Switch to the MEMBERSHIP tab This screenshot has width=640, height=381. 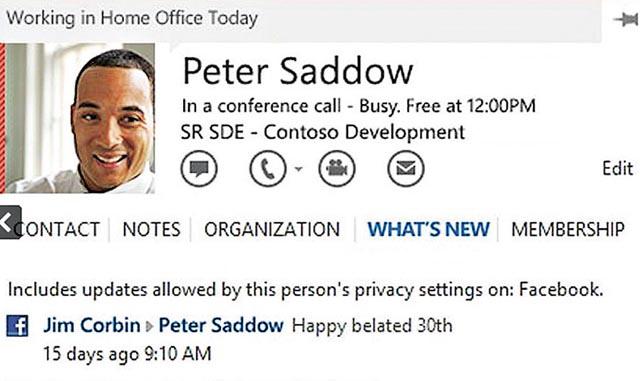pyautogui.click(x=568, y=229)
